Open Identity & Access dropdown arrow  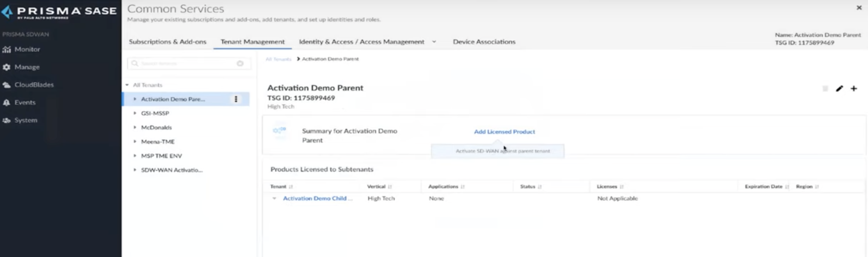coord(434,42)
